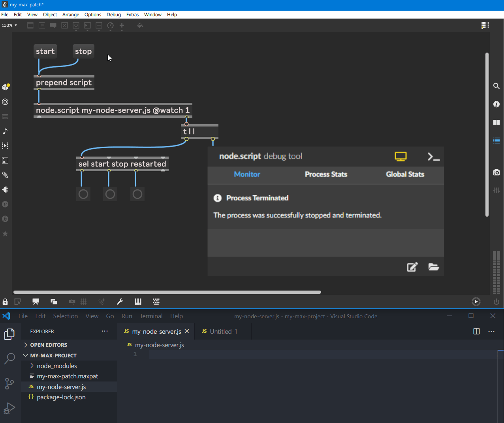Open the patcher wrench tools icon
The width and height of the screenshot is (504, 423).
(120, 302)
